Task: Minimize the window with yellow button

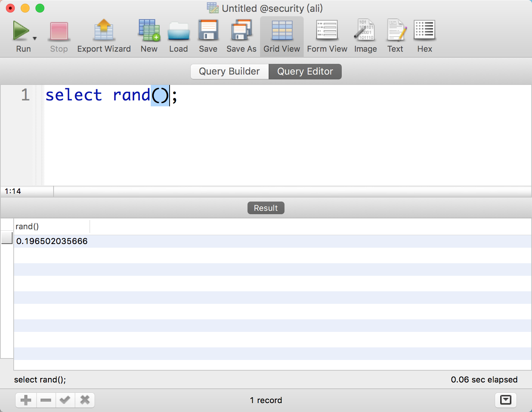Action: click(x=25, y=8)
